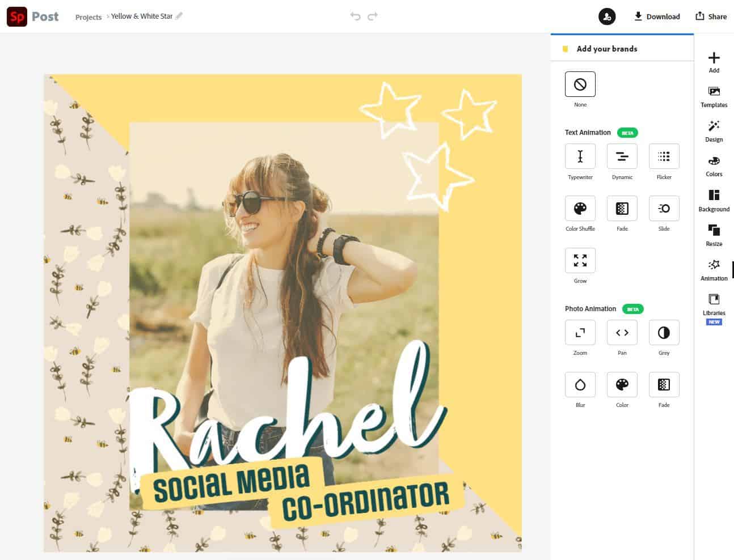Viewport: 734px width, 560px height.
Task: Apply the Dynamic text animation
Action: click(x=622, y=156)
